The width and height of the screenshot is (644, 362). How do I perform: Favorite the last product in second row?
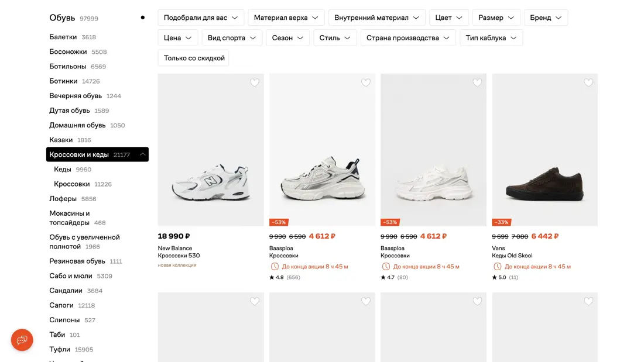(x=588, y=301)
